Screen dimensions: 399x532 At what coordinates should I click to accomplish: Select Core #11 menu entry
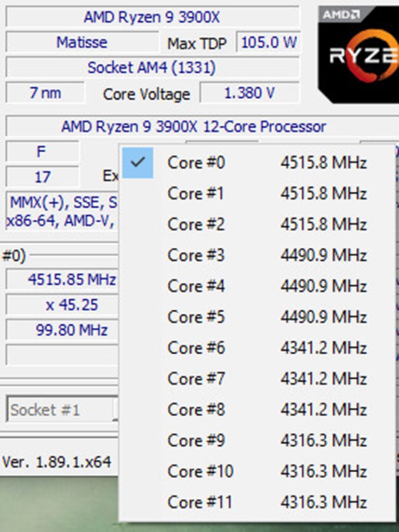tap(257, 502)
